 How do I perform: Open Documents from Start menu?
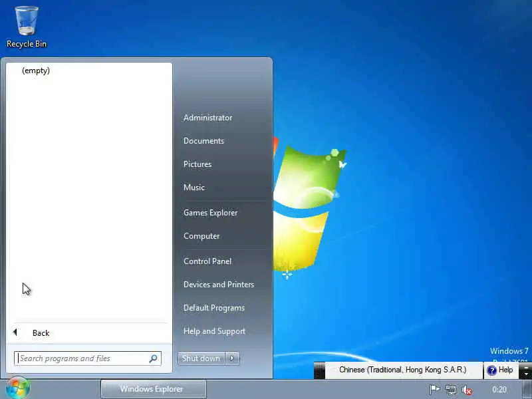click(x=203, y=141)
